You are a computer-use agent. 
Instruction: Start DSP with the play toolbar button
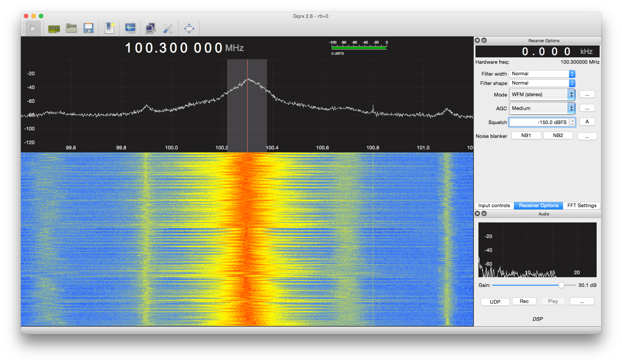click(x=33, y=28)
